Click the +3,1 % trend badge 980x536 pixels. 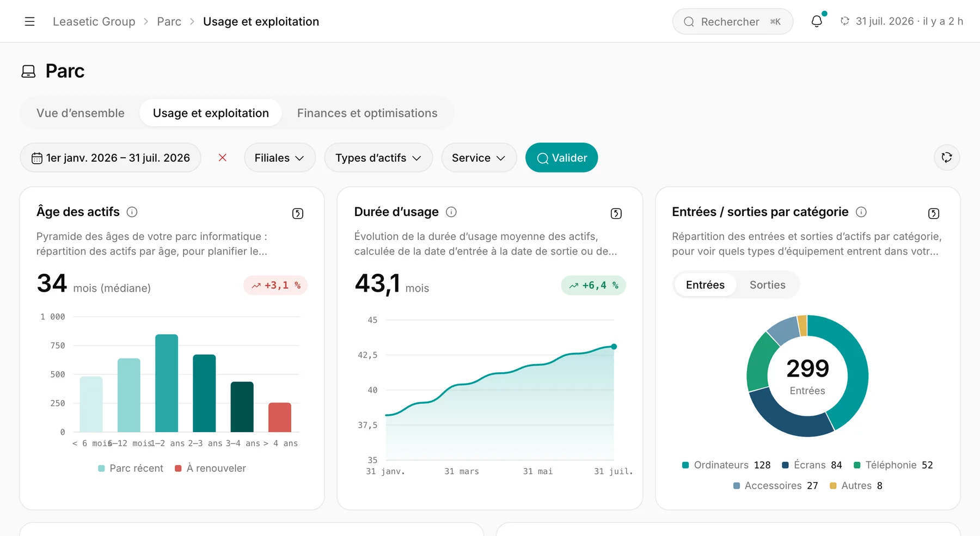coord(275,285)
